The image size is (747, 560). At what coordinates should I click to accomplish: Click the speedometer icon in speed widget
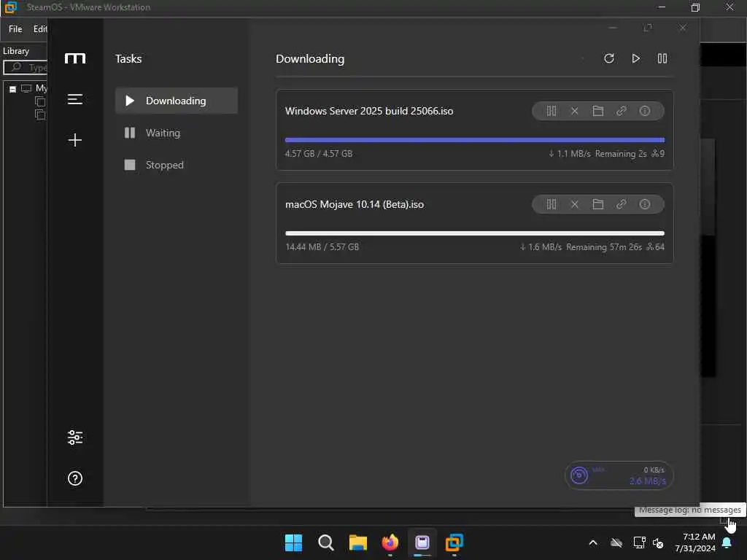(579, 475)
